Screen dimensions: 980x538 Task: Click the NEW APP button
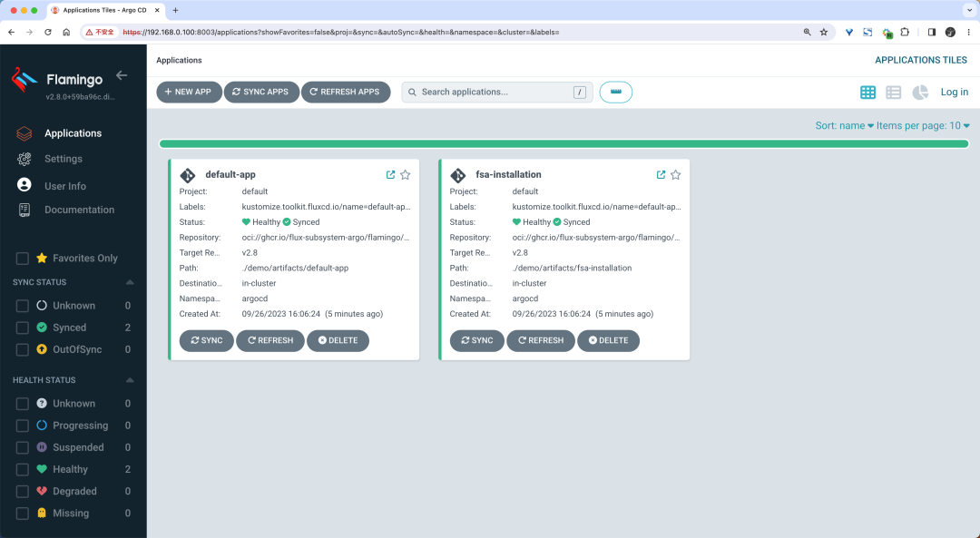click(189, 92)
